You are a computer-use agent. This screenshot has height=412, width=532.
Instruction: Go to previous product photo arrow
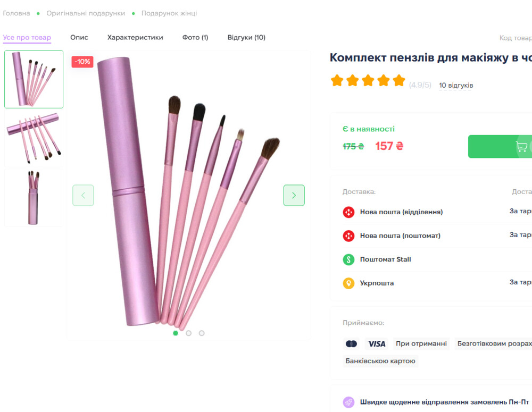[83, 195]
